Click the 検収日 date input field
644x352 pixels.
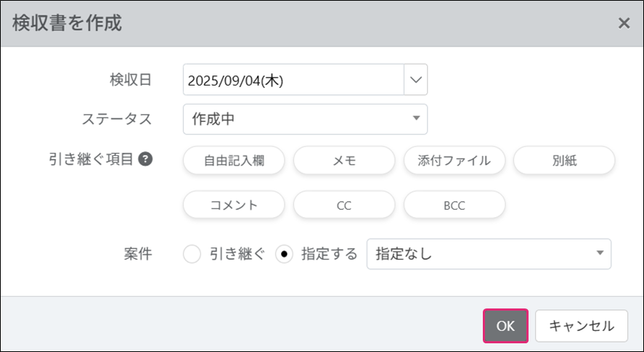click(293, 80)
